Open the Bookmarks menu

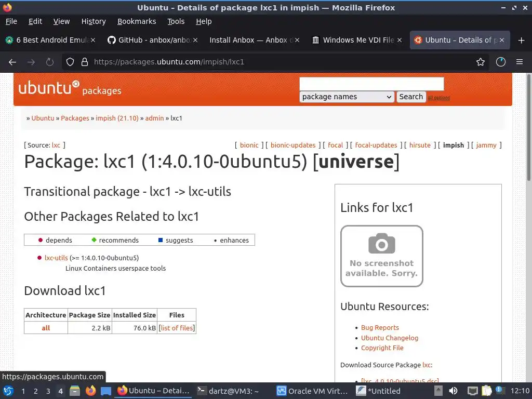tap(137, 21)
